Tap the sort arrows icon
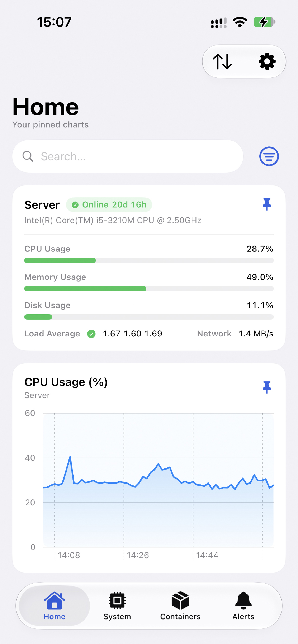 click(222, 62)
